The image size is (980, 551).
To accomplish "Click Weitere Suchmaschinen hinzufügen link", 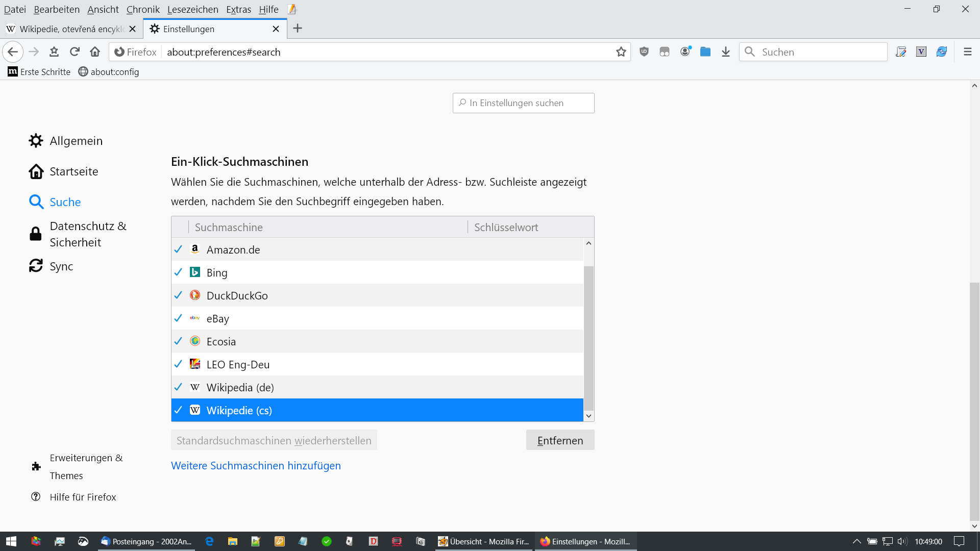I will coord(256,465).
